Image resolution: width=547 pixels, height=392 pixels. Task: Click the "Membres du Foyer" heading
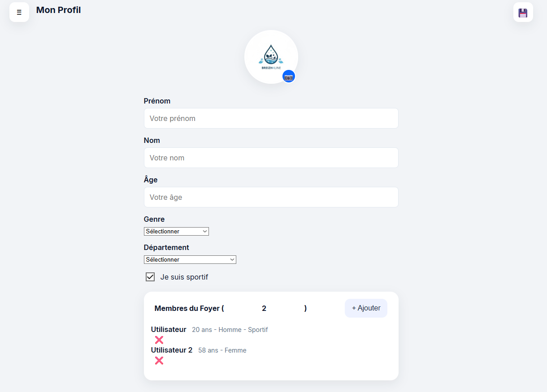click(x=188, y=308)
